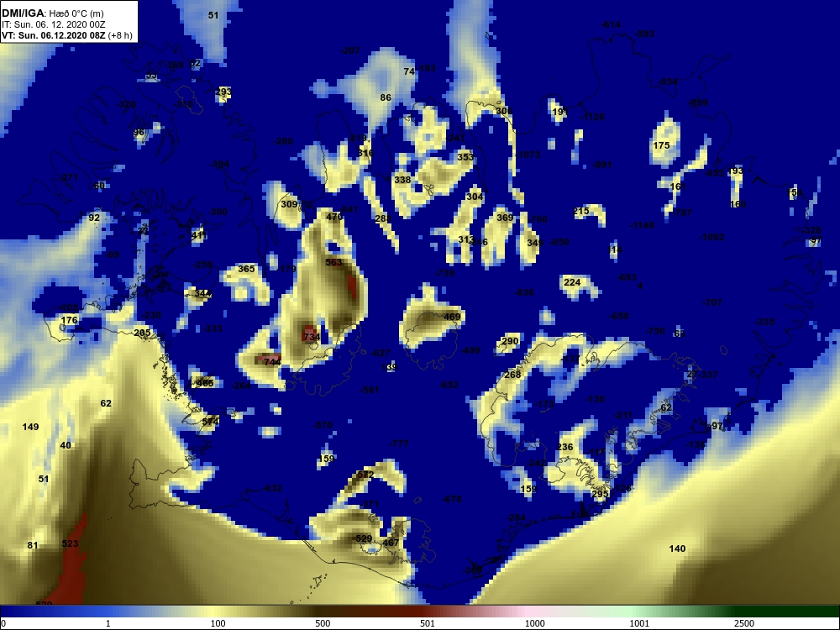Click the 'VT: Sun. 06.12.2020 08Z' valid time

click(x=54, y=35)
